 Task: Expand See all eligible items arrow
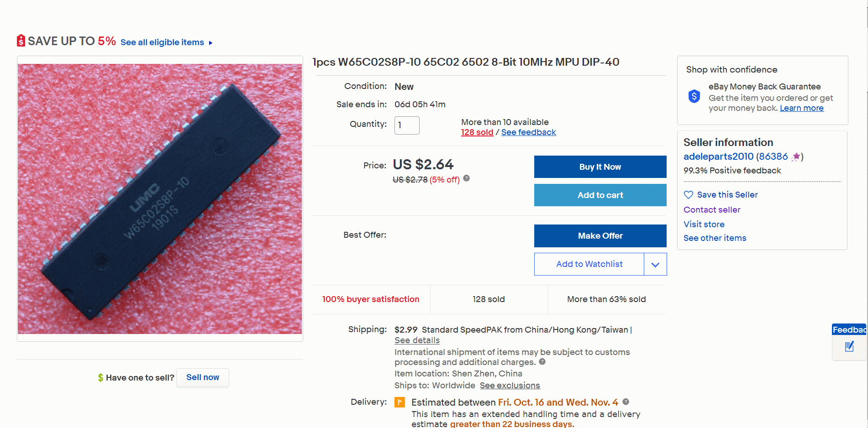click(x=210, y=43)
